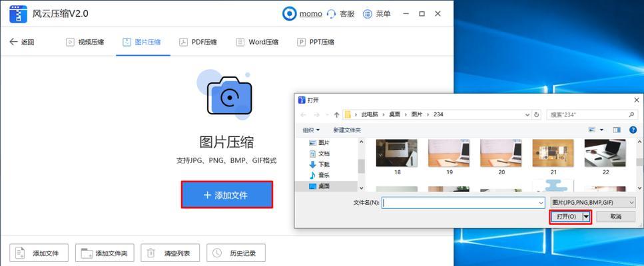Switch to the PDF压缩 tab
The height and width of the screenshot is (266, 644).
pos(198,42)
